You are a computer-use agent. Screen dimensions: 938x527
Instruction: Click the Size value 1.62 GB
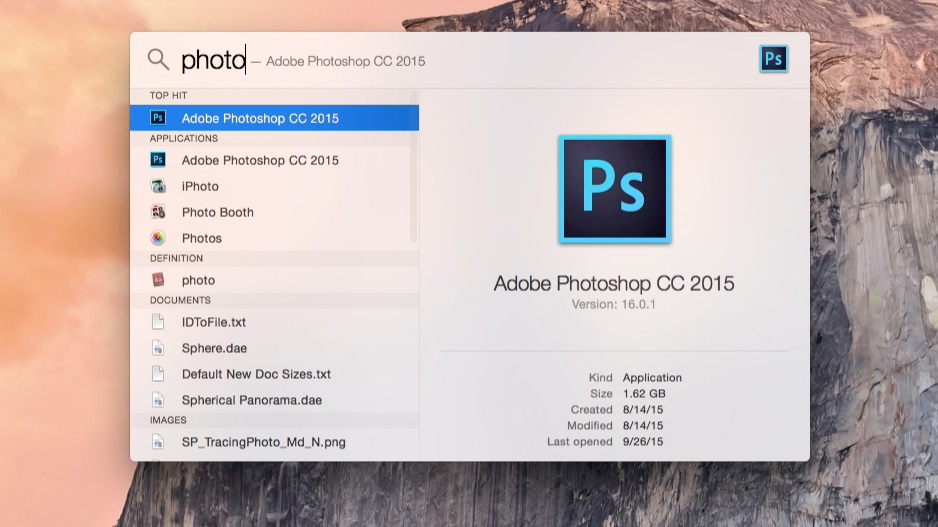[644, 394]
